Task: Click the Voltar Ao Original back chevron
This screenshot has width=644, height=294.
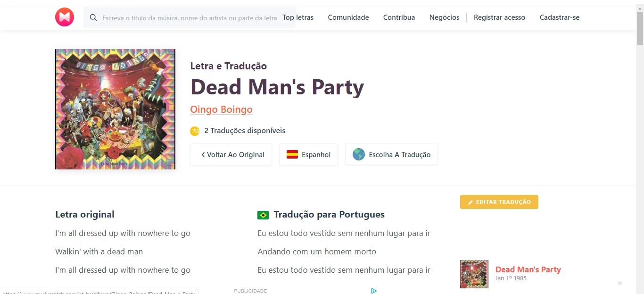Action: pyautogui.click(x=203, y=154)
